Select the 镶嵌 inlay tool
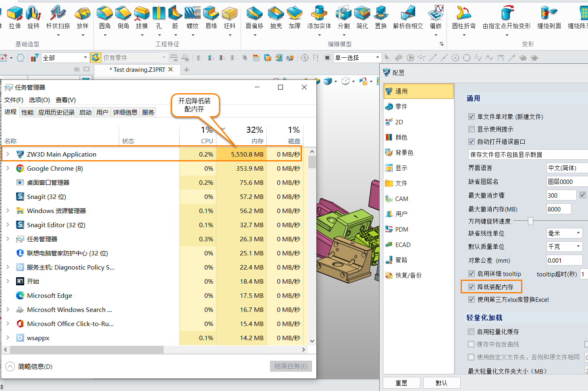Screen dimensions: 588x391 click(x=436, y=17)
